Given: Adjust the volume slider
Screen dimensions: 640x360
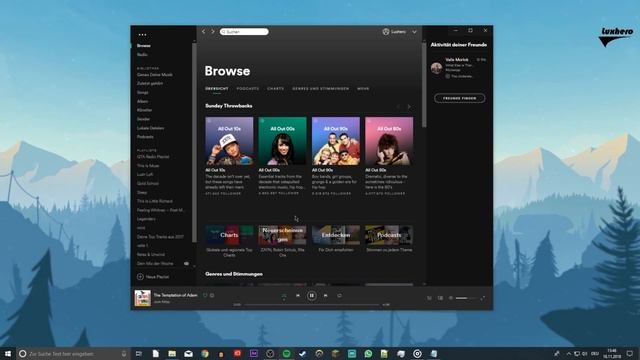Looking at the screenshot, I should (x=466, y=298).
